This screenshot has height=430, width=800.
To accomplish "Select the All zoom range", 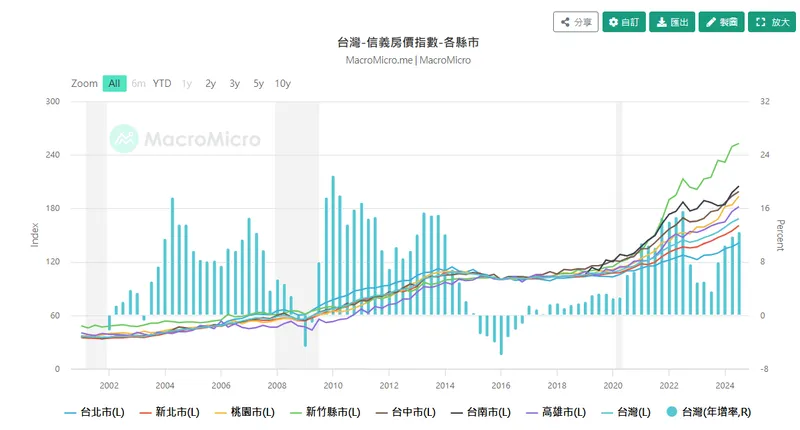I will [115, 83].
